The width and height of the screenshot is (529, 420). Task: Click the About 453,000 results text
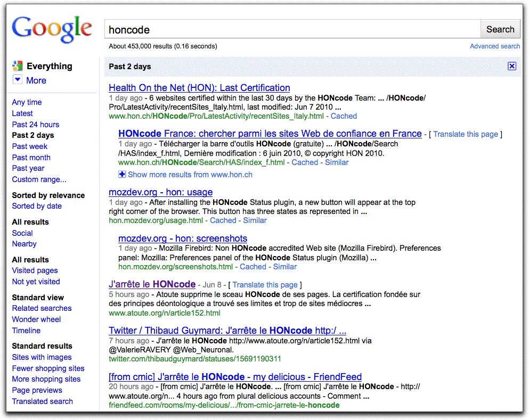click(163, 46)
